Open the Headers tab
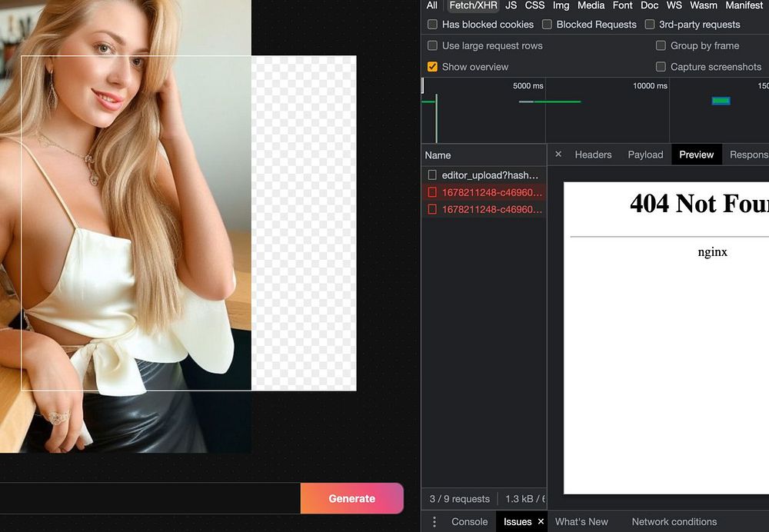769x532 pixels. pos(593,155)
